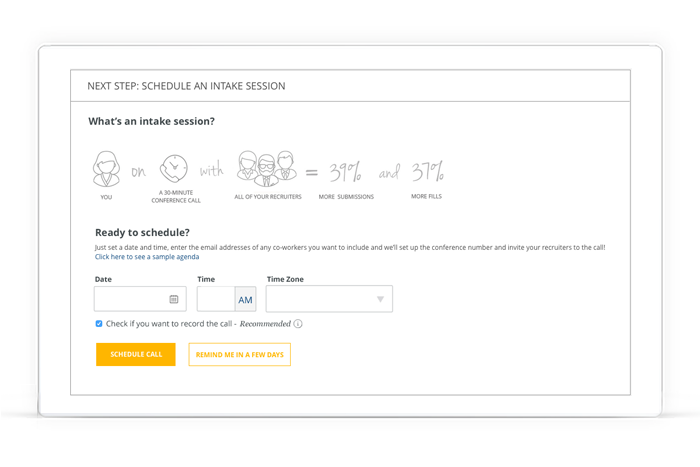The image size is (700, 467).
Task: Click the 'ALL OF YOUR RECRUITERS' caption
Action: click(x=268, y=197)
